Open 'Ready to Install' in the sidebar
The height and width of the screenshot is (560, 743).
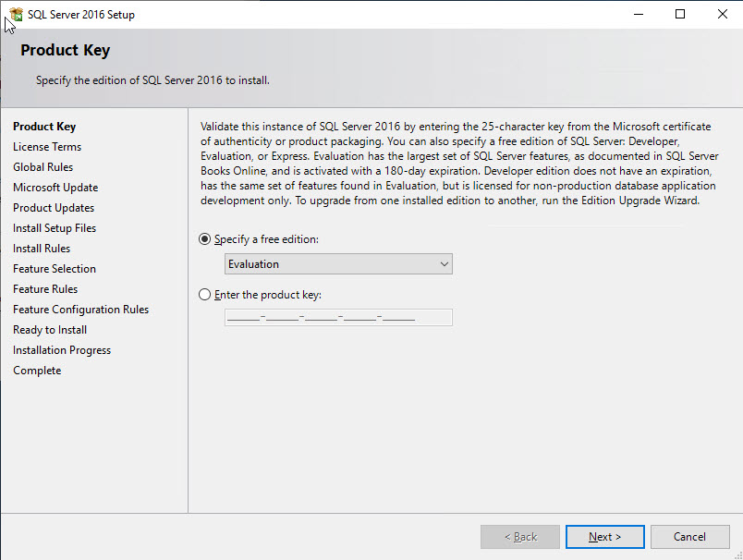(49, 329)
